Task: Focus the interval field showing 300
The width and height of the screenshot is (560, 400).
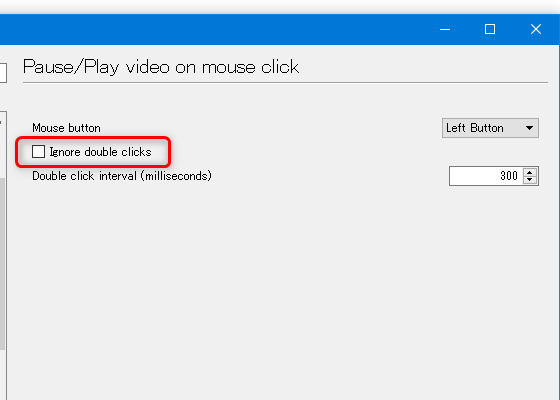Action: click(486, 176)
